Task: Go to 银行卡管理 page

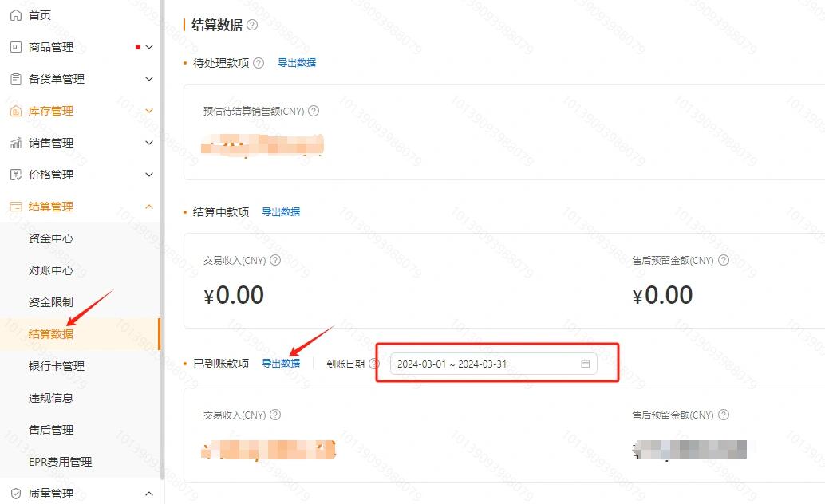Action: pyautogui.click(x=57, y=366)
